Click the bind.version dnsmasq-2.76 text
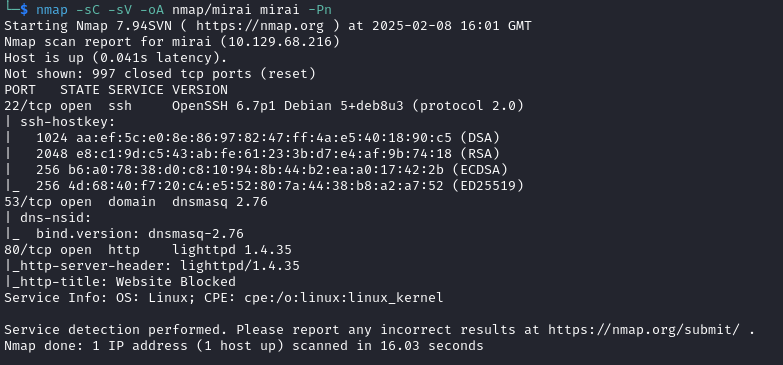 coord(140,234)
